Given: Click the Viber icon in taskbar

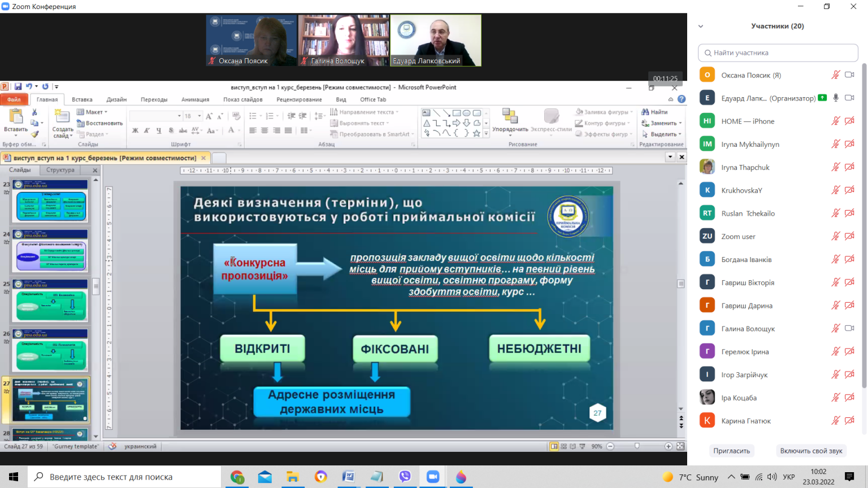Looking at the screenshot, I should tap(405, 477).
